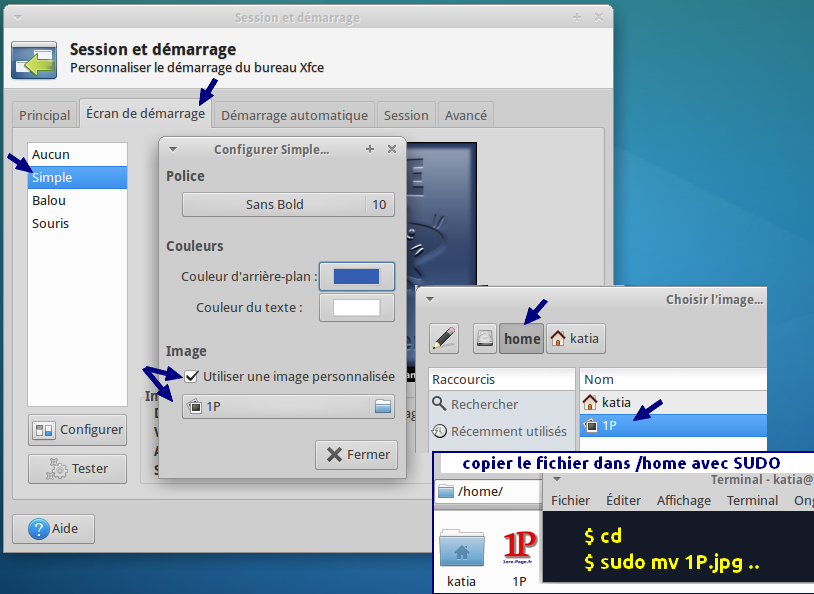814x594 pixels.
Task: Click the katia folder icon in /home/
Action: [461, 549]
